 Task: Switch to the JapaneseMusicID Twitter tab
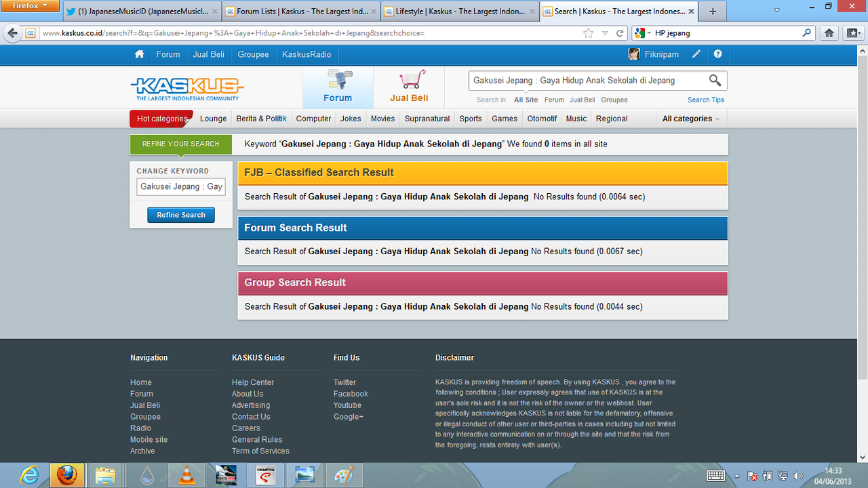142,12
